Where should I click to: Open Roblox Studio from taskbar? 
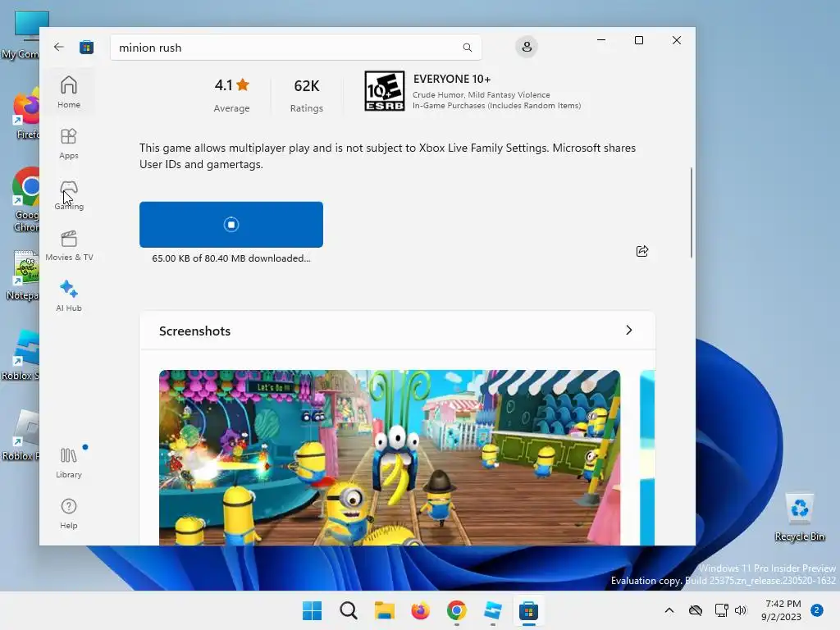coord(492,610)
